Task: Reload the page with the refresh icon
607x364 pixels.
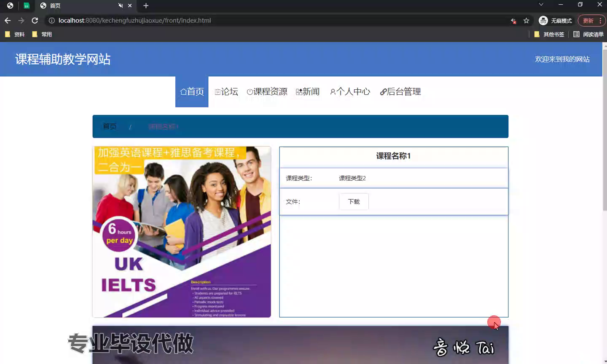Action: coord(35,20)
